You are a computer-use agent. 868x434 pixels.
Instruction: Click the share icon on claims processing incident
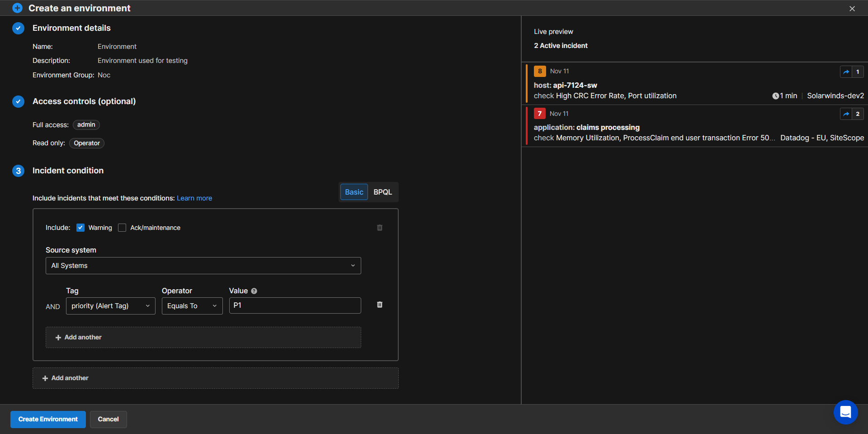click(x=846, y=114)
